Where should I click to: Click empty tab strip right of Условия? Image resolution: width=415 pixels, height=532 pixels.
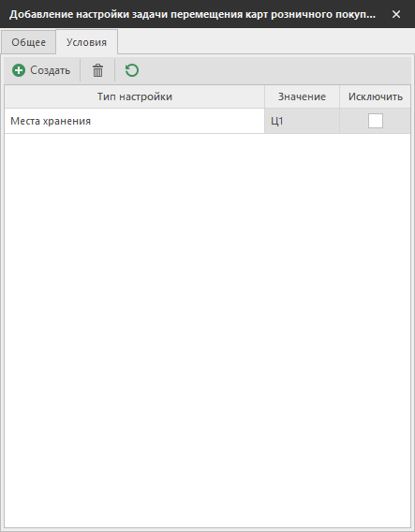point(266,41)
